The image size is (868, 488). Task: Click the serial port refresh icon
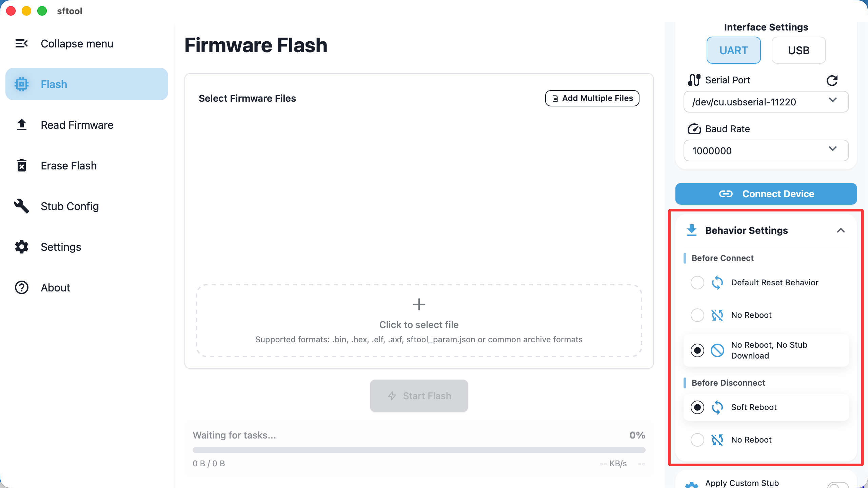tap(832, 80)
